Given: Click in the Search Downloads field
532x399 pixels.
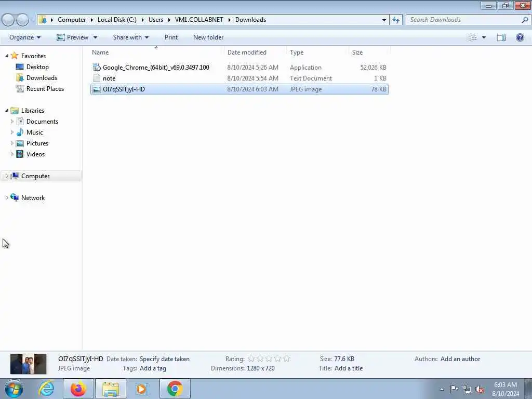Looking at the screenshot, I should coord(463,20).
